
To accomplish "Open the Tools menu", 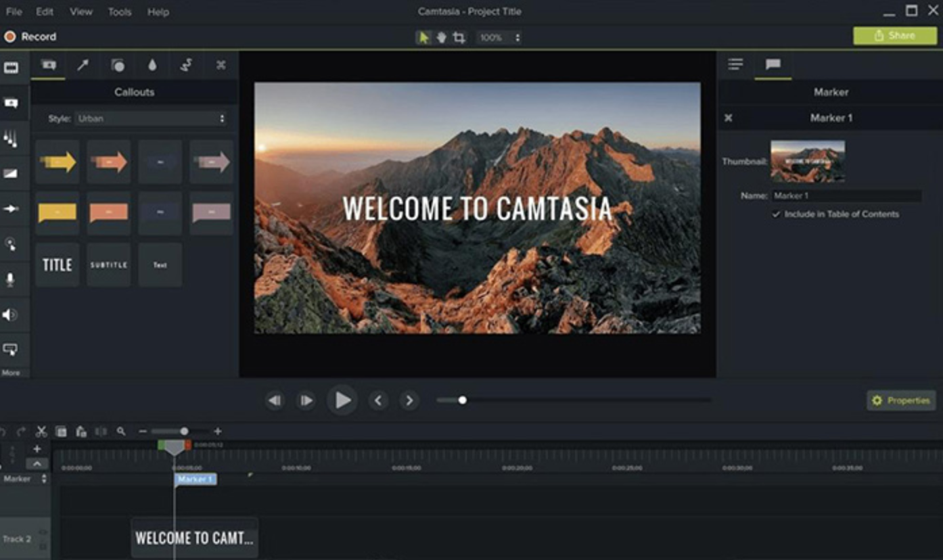I will [x=120, y=11].
